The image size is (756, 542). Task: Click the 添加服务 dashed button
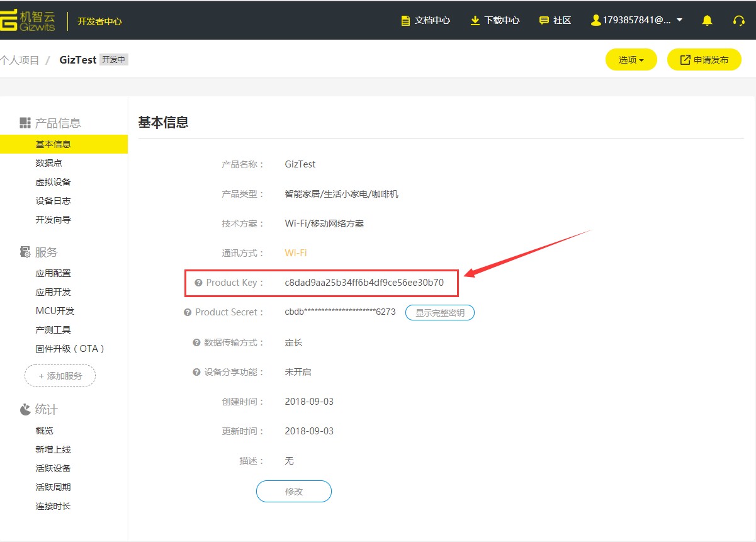click(x=60, y=376)
